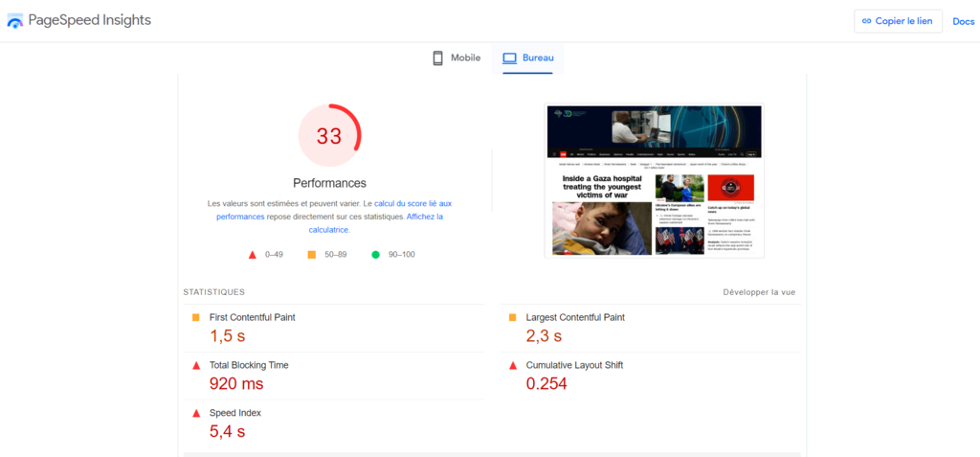The width and height of the screenshot is (980, 457).
Task: Open the Docs link
Action: pyautogui.click(x=963, y=21)
